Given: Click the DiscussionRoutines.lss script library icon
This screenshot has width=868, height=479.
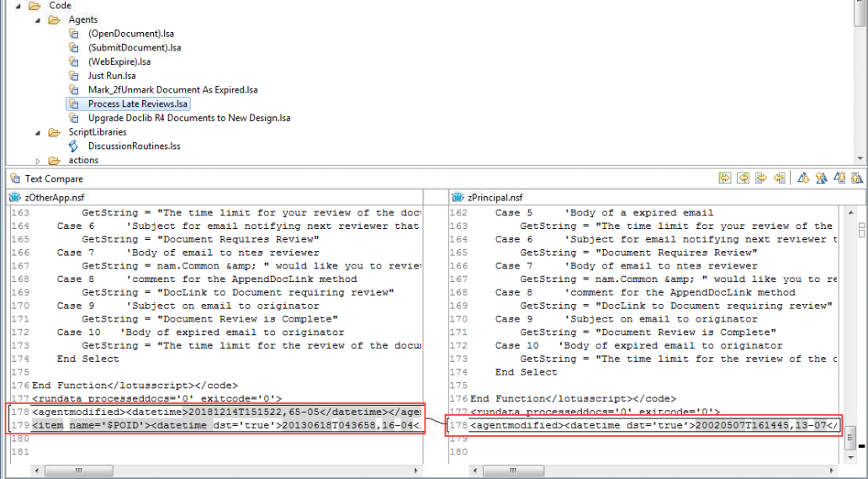Looking at the screenshot, I should point(74,146).
